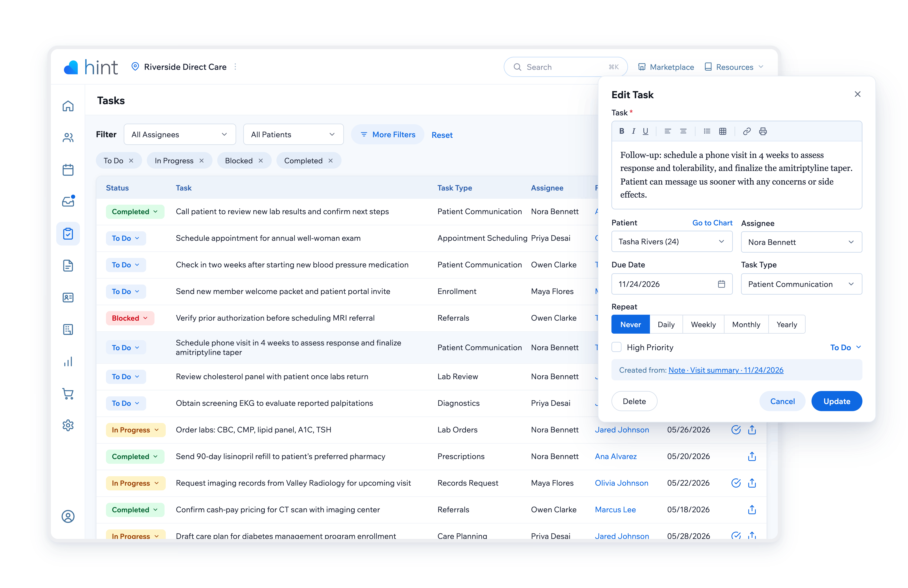Open the Task Type dropdown in Edit Task
908x588 pixels.
[801, 284]
